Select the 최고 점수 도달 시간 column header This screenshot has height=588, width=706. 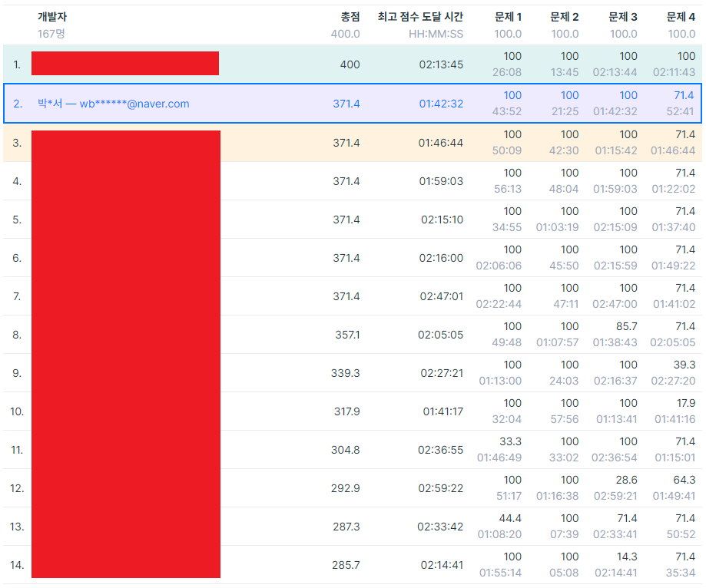(x=420, y=17)
